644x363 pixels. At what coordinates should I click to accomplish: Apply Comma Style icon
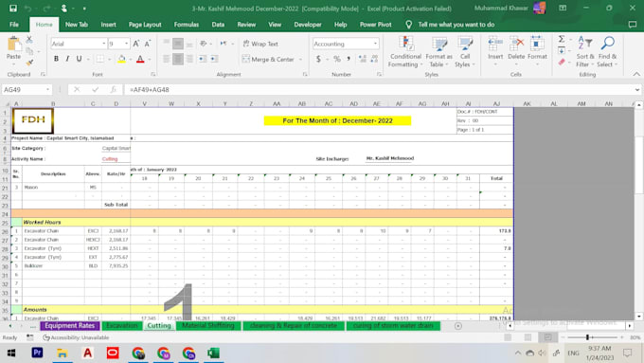[349, 59]
